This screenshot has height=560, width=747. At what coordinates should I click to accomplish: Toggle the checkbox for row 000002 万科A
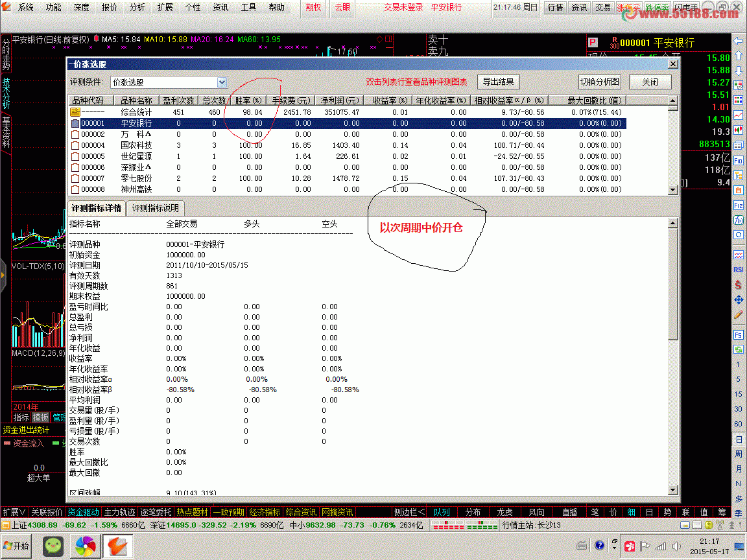75,134
